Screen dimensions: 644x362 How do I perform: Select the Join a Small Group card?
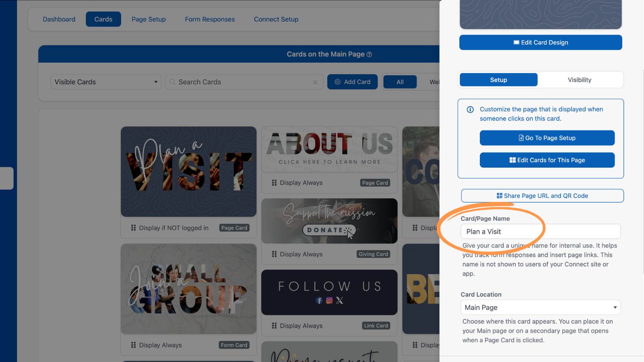188,289
